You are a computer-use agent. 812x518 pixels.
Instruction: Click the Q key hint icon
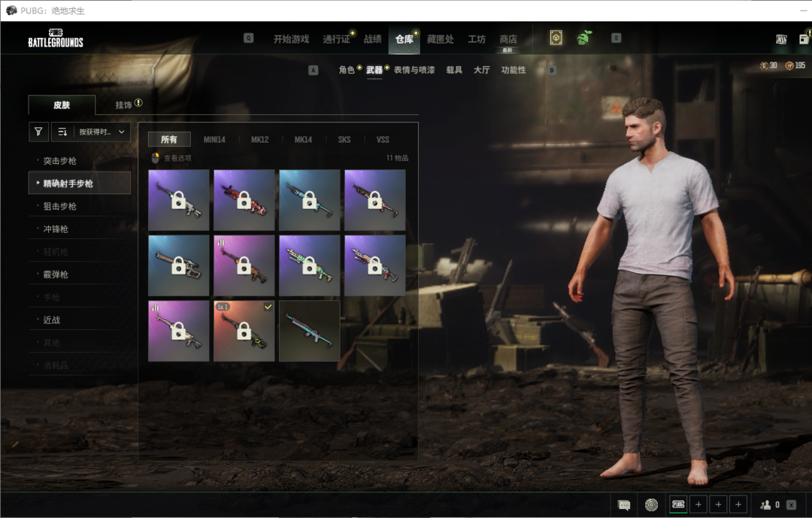click(249, 38)
